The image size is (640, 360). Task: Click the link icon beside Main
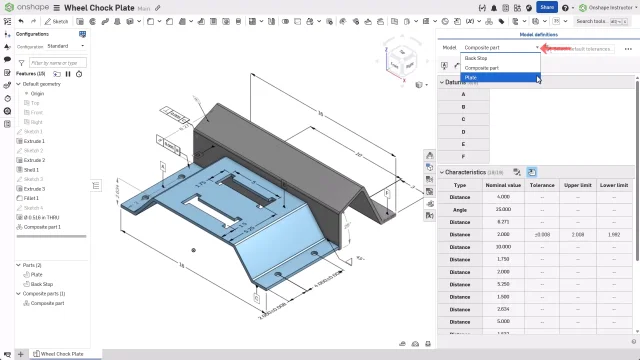point(158,8)
